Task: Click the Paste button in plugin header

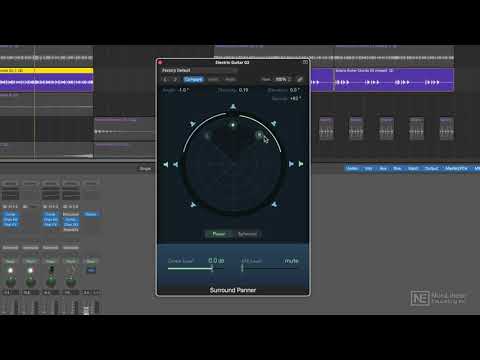Action: pyautogui.click(x=230, y=79)
